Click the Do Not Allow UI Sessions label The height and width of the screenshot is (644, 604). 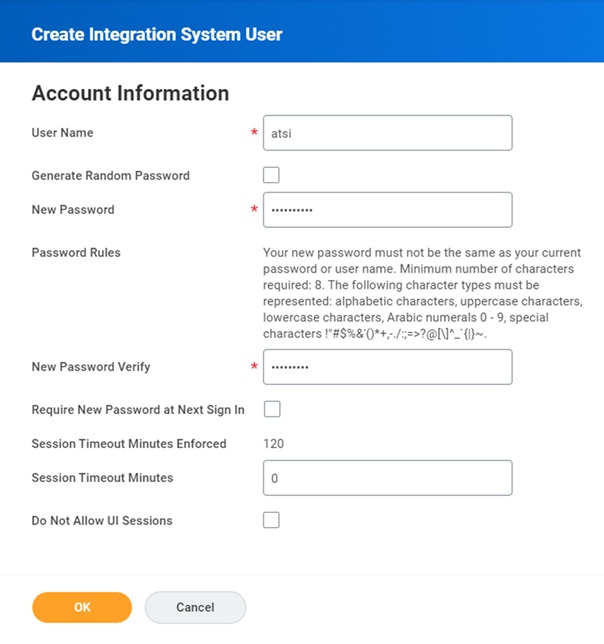coord(102,520)
